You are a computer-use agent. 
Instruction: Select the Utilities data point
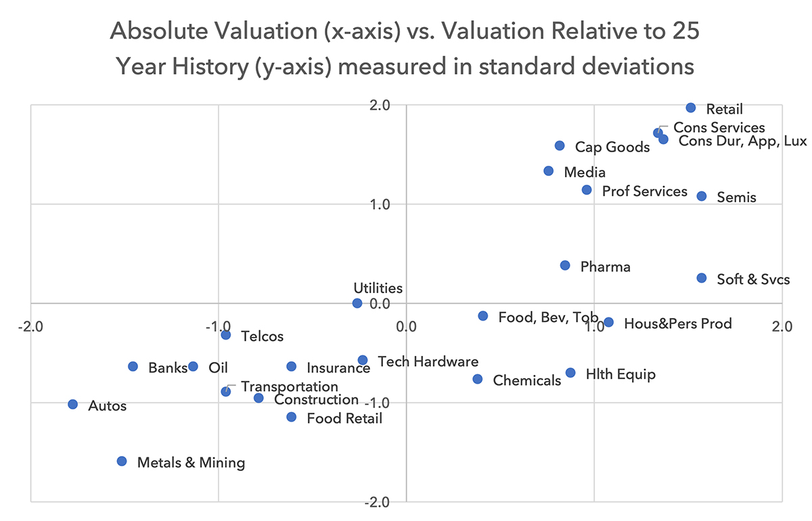click(357, 303)
